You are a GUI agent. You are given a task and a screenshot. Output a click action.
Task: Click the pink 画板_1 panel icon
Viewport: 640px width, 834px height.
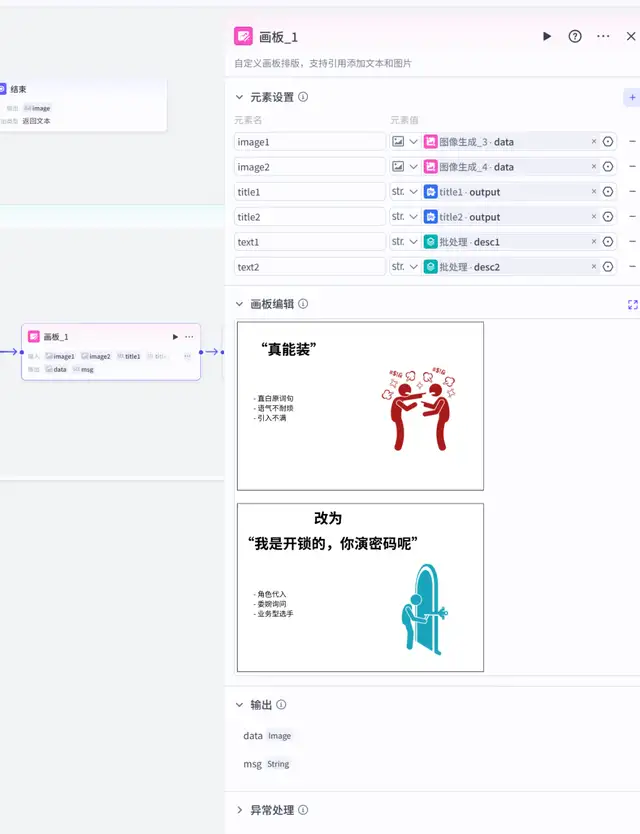click(x=243, y=36)
